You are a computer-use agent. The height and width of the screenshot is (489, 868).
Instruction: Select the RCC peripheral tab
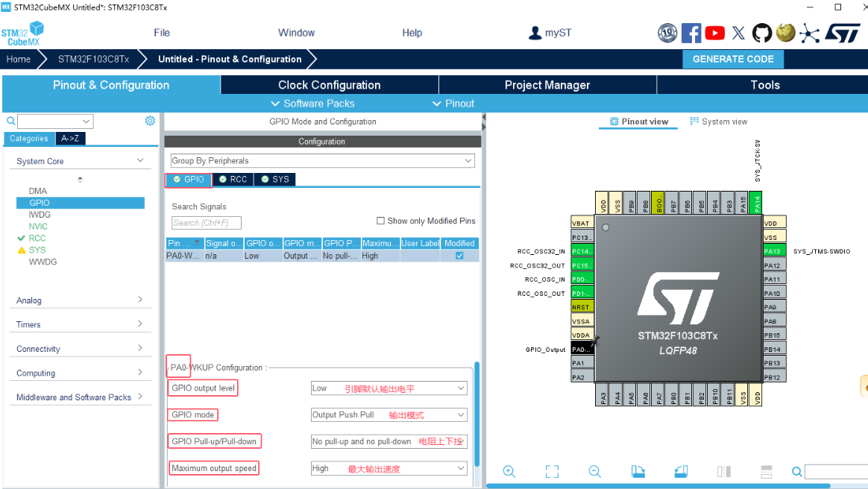click(x=233, y=179)
